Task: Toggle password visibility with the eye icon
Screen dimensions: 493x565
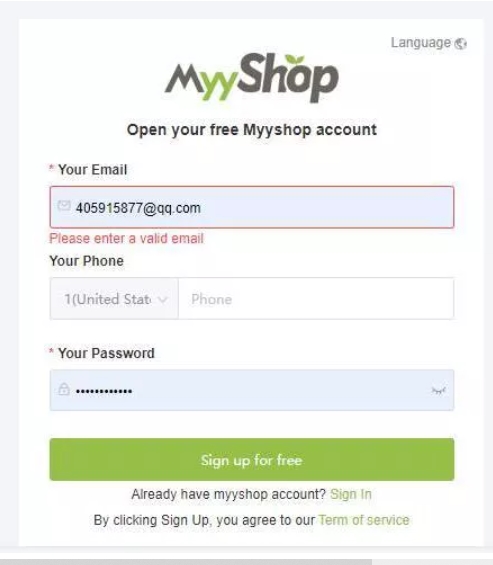Action: [x=439, y=390]
